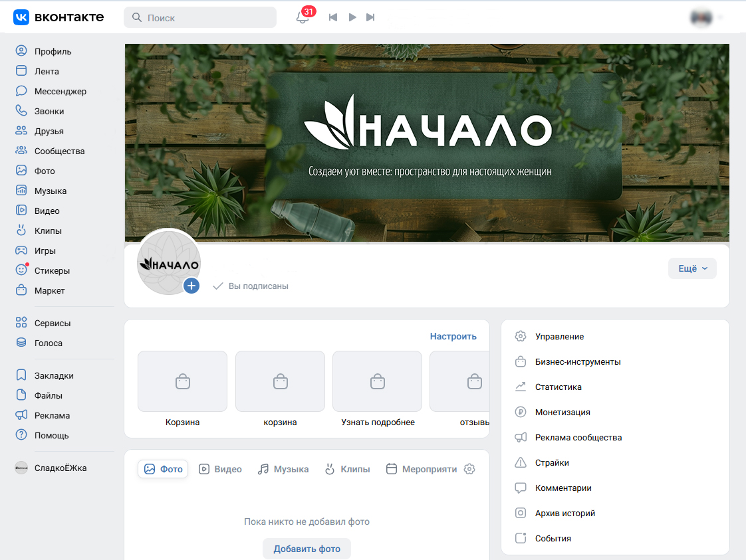Click the НАЧАЛО cover banner image

point(427,143)
